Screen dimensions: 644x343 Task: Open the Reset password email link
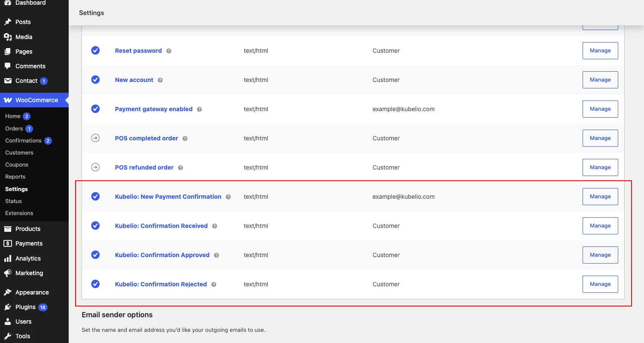pyautogui.click(x=138, y=51)
